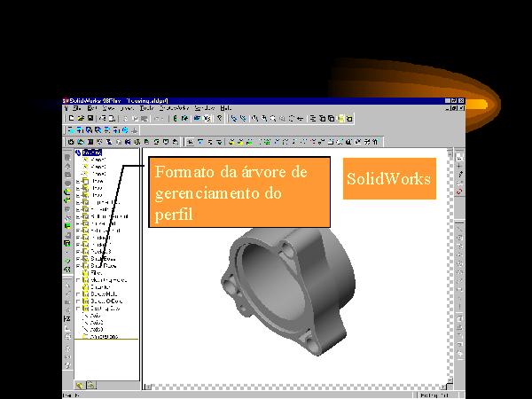Click the graphics area vertical scrollbar up arrow
The width and height of the screenshot is (532, 399).
448,153
